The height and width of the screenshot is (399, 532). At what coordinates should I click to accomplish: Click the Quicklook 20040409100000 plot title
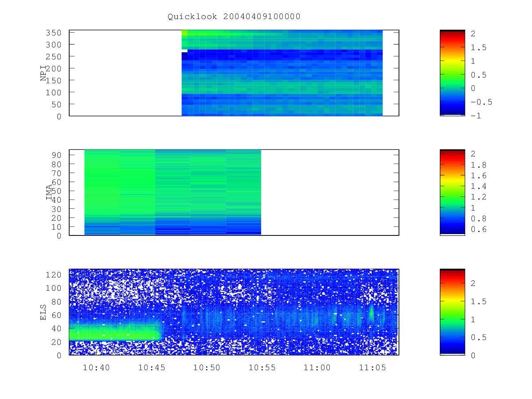[x=234, y=17]
